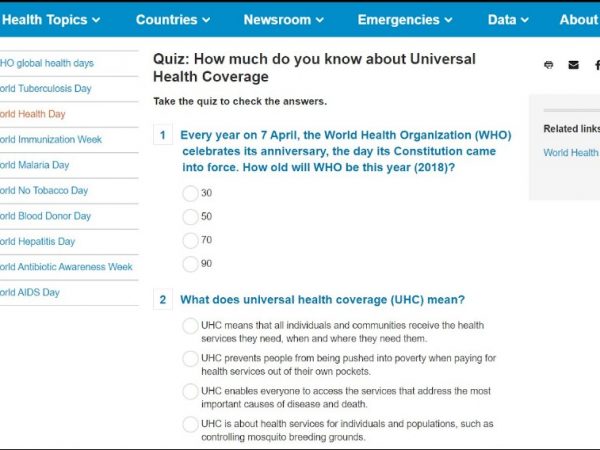Screen dimensions: 600x450
Task: Expand the Newsroom menu
Action: (x=283, y=19)
